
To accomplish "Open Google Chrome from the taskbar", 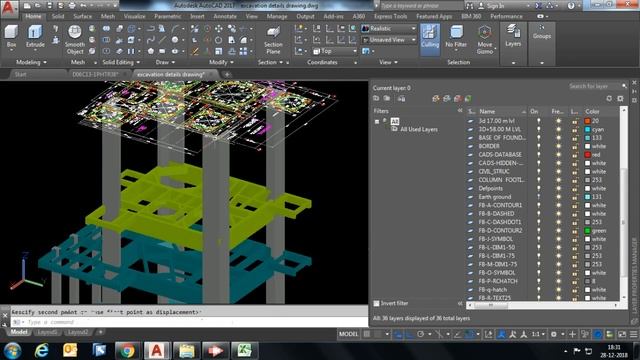I will click(127, 351).
